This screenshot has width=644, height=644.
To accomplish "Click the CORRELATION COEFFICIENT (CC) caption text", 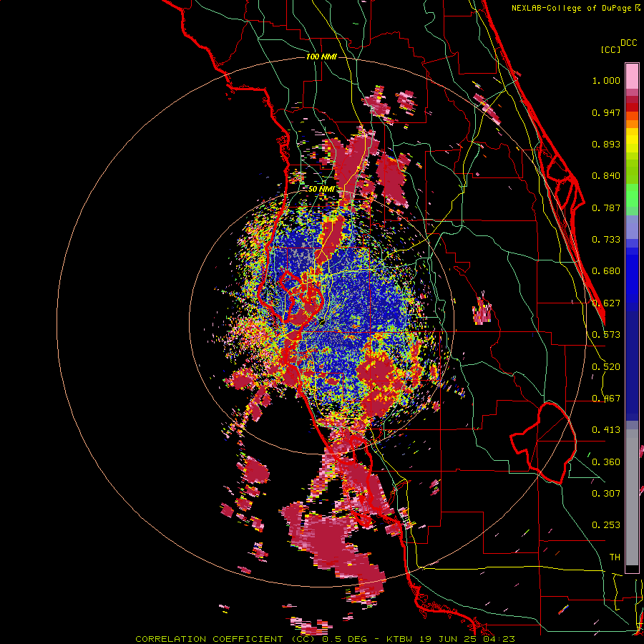I will 225,639.
